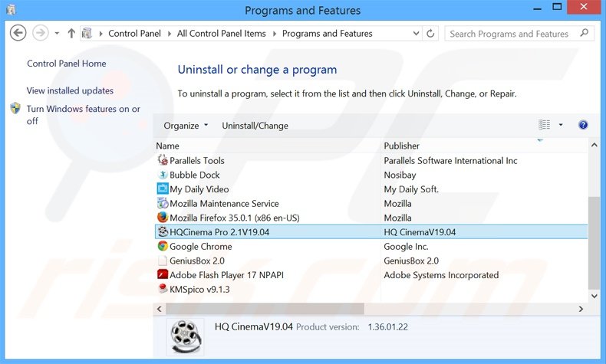Go up one level with up arrow

[x=71, y=33]
